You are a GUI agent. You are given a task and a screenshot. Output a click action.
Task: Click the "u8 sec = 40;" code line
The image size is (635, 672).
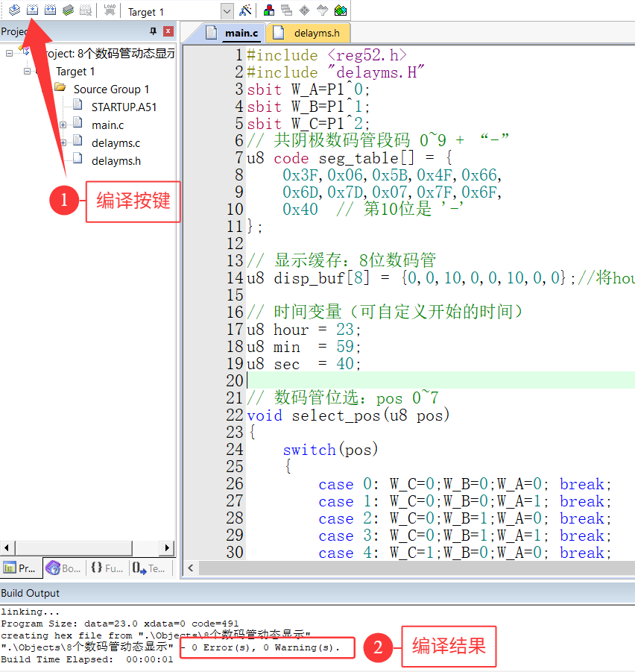(x=304, y=364)
